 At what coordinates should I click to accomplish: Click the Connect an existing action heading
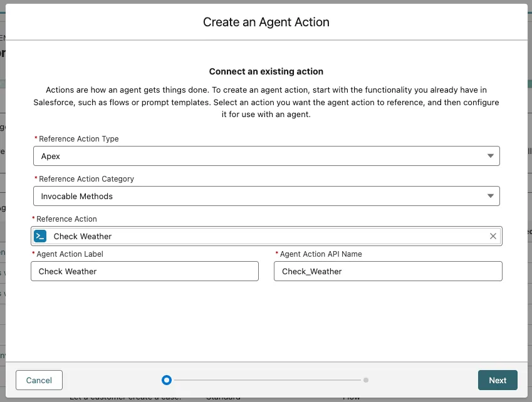click(x=266, y=71)
